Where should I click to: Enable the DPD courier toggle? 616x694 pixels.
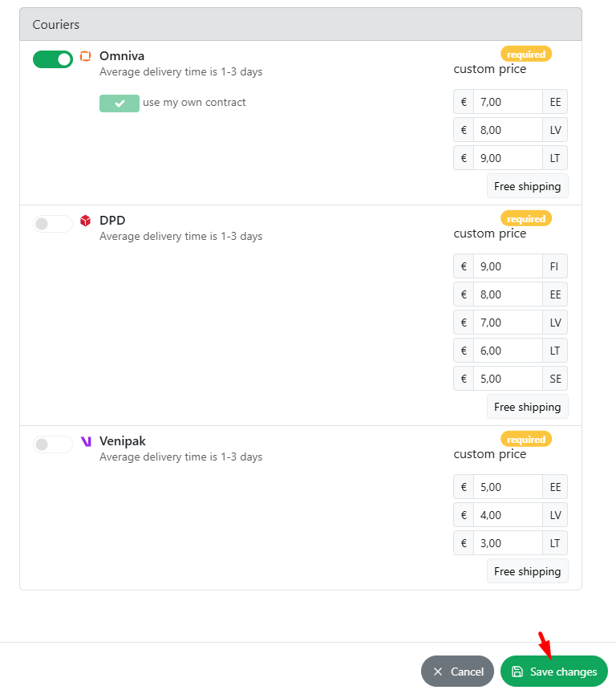tap(53, 224)
